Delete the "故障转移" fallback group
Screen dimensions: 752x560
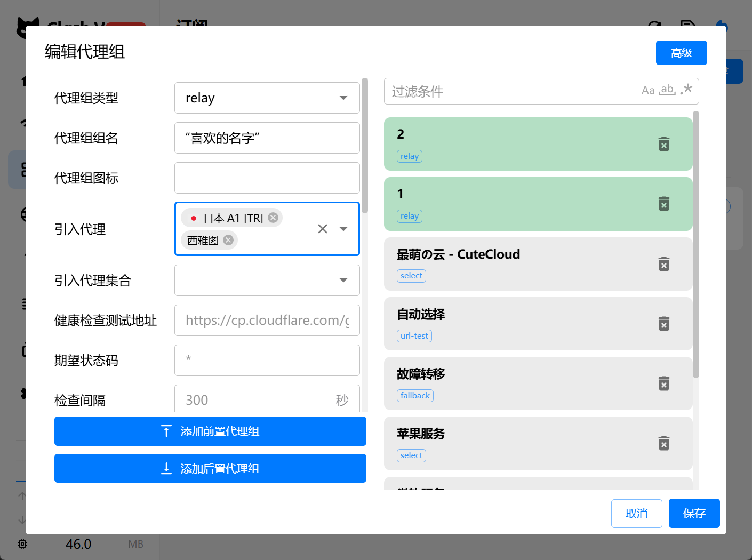(664, 383)
